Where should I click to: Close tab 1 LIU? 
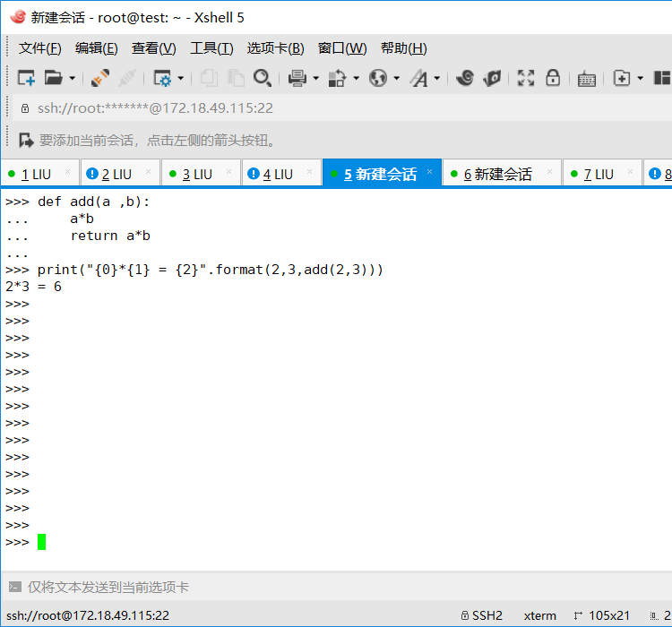67,172
